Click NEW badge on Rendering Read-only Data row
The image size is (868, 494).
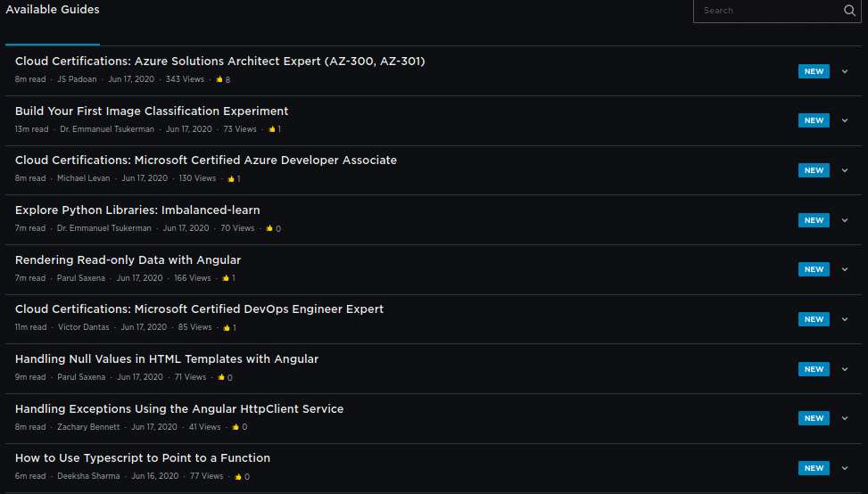(x=814, y=269)
